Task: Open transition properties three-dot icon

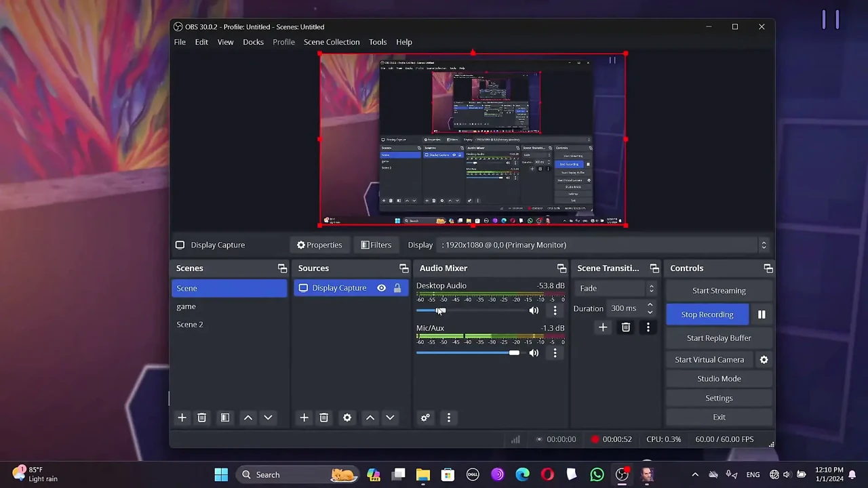Action: coord(648,327)
